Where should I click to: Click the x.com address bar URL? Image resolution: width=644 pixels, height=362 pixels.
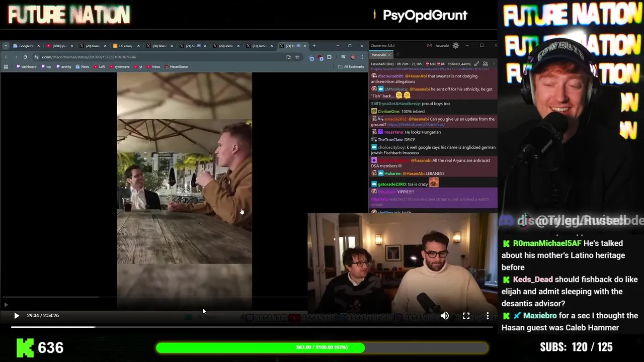pos(89,57)
